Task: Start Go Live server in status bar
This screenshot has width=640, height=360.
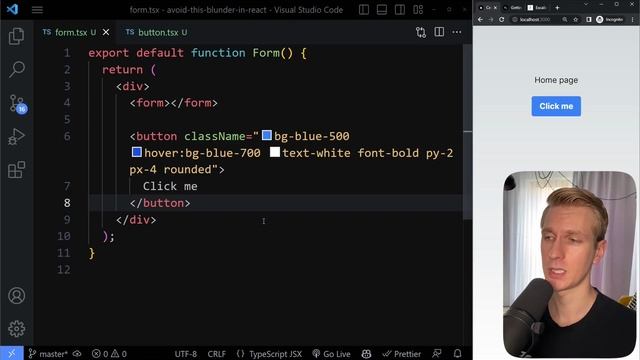Action: 331,354
